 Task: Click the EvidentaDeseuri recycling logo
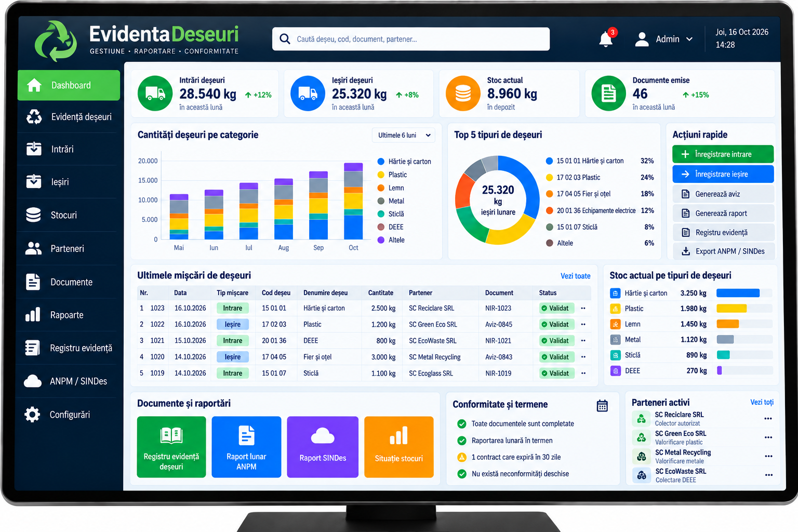pos(55,41)
